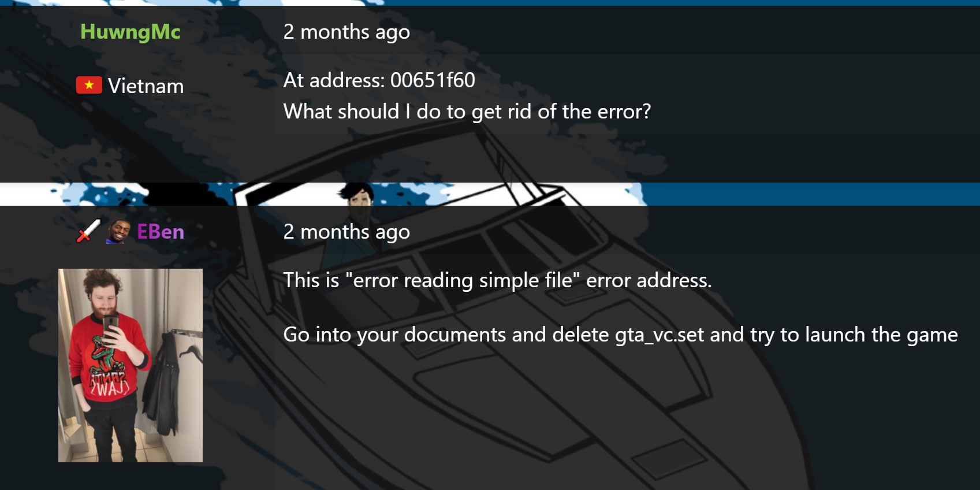Click the small face icon before EBen
This screenshot has width=980, height=490.
coord(118,232)
